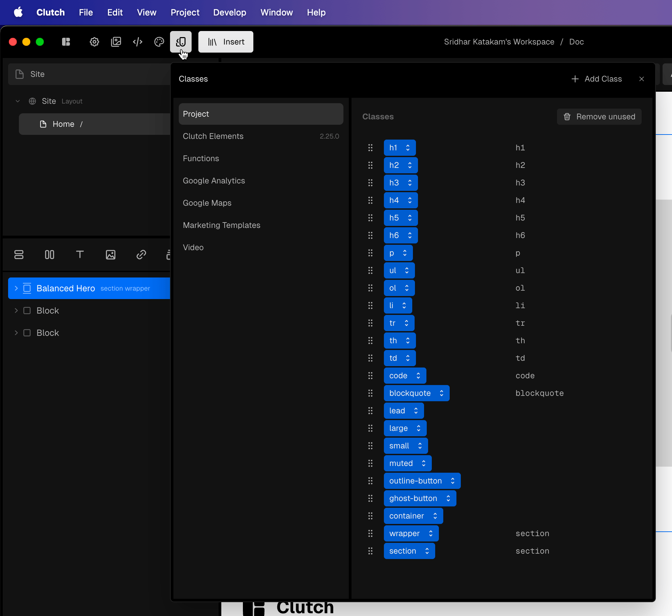Insert a columns element icon

[50, 255]
